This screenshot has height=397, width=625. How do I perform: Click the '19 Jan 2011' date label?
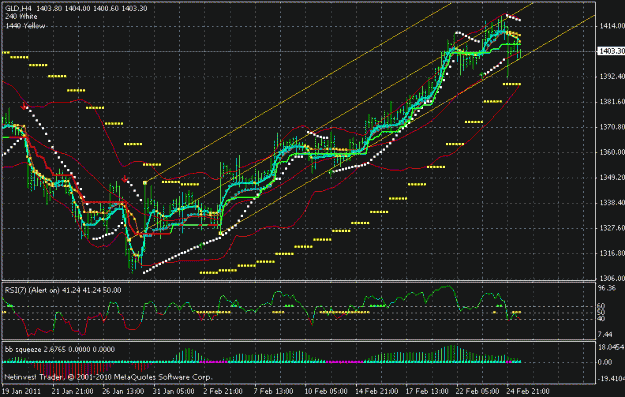pos(21,391)
